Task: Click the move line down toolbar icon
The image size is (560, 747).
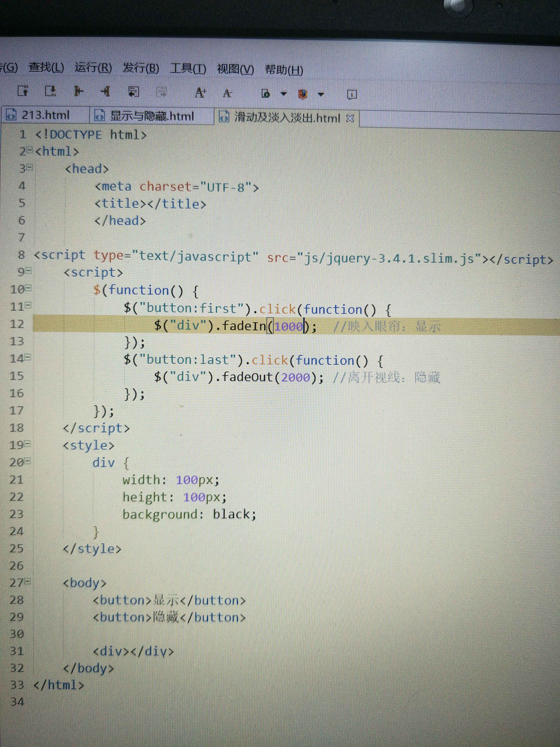Action: click(51, 91)
